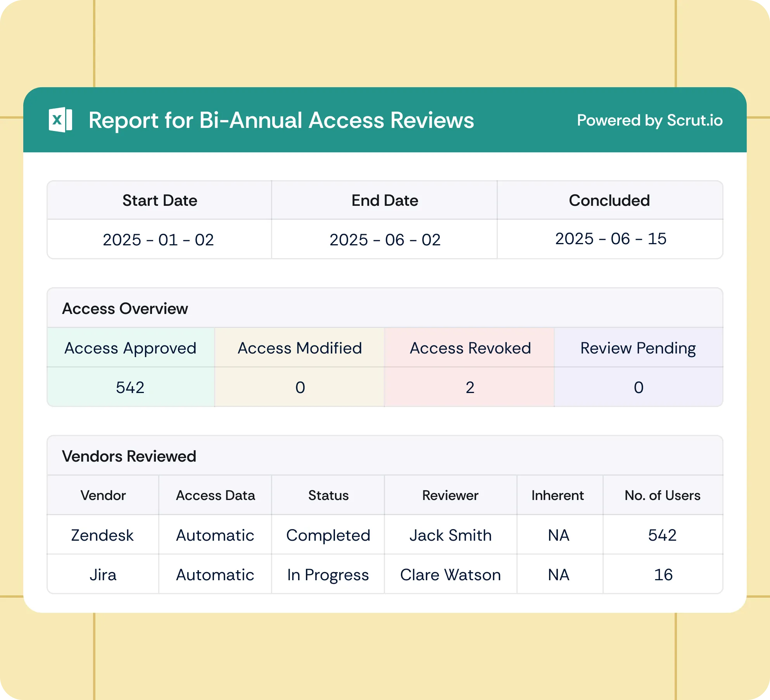The width and height of the screenshot is (770, 700).
Task: Click the Access Overview section heading
Action: 125,309
